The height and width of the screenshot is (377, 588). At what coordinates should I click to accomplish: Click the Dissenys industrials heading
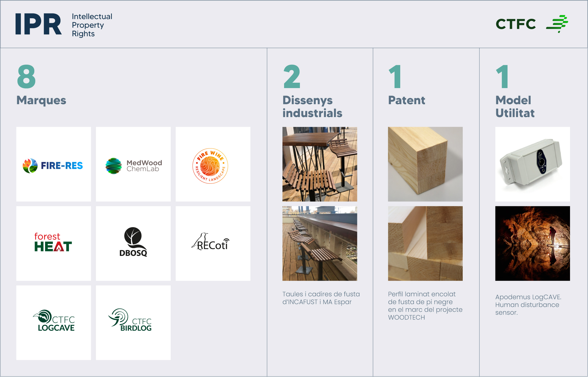pos(312,107)
